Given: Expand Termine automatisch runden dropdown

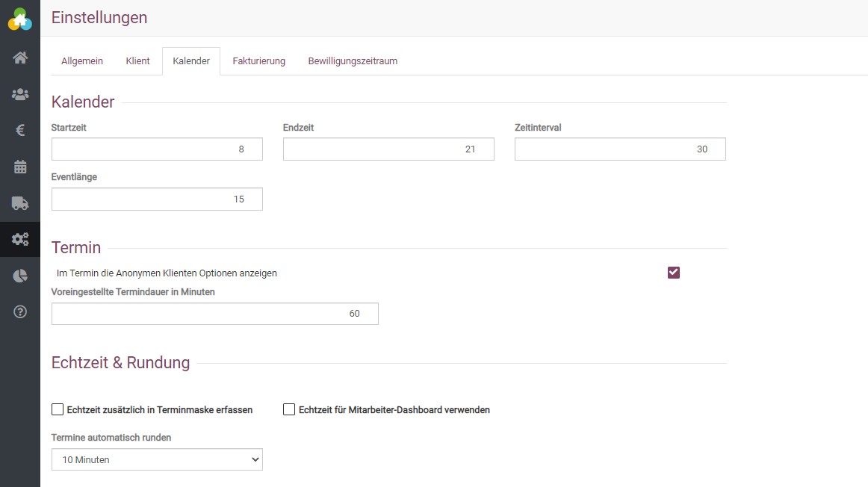Looking at the screenshot, I should tap(157, 459).
